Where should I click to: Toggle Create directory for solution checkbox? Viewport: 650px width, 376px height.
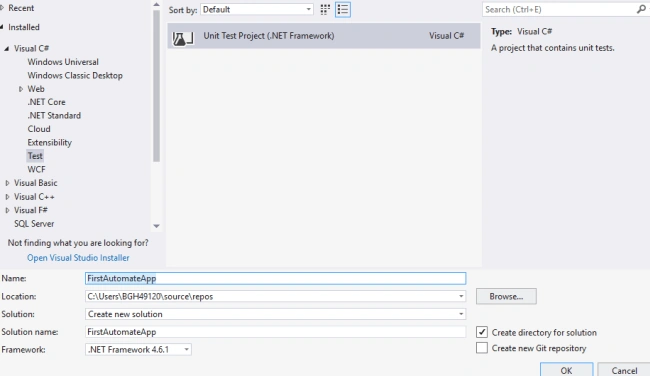tap(482, 332)
